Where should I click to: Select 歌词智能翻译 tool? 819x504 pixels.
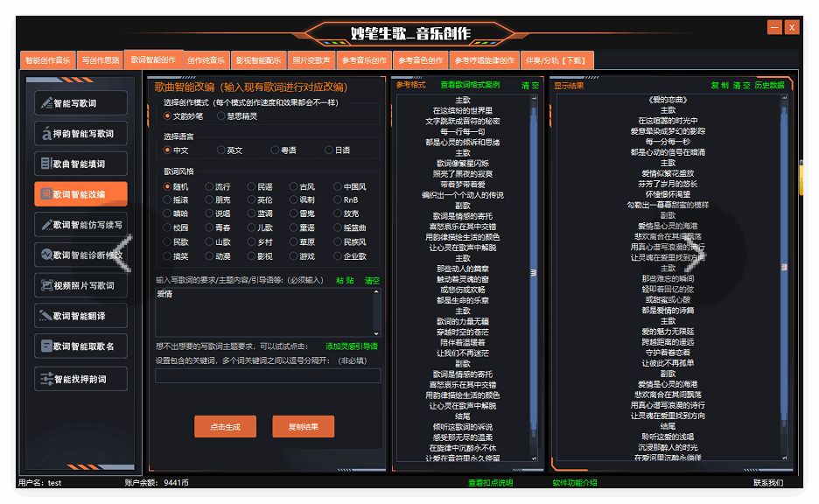pyautogui.click(x=80, y=315)
